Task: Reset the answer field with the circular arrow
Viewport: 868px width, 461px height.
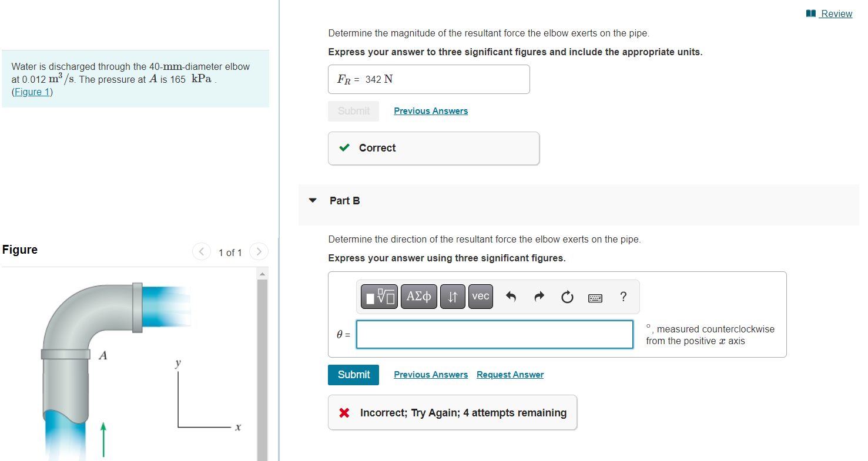Action: tap(567, 297)
